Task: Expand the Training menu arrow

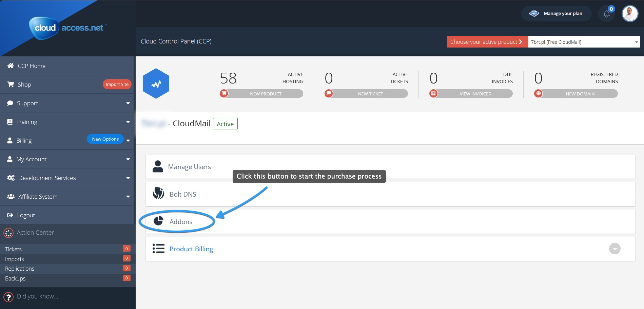Action: click(x=128, y=122)
